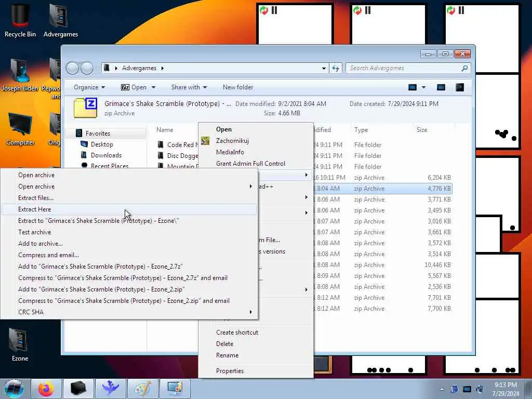
Task: Click the network tray icon
Action: [x=467, y=389]
